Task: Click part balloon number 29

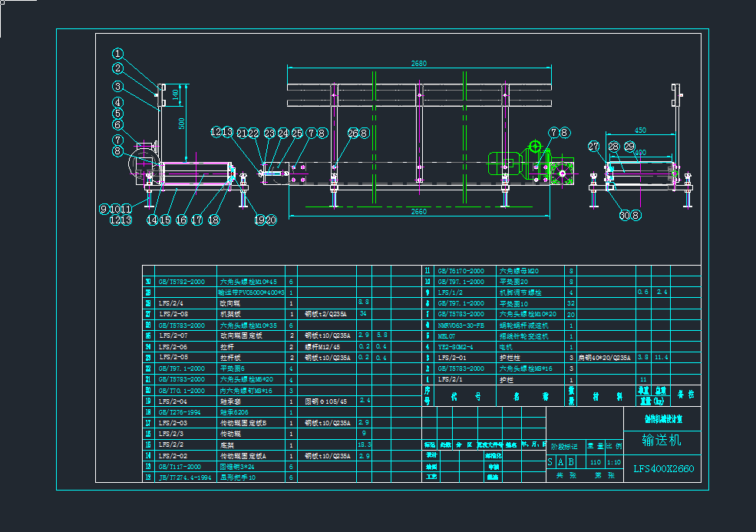Action: pos(629,147)
